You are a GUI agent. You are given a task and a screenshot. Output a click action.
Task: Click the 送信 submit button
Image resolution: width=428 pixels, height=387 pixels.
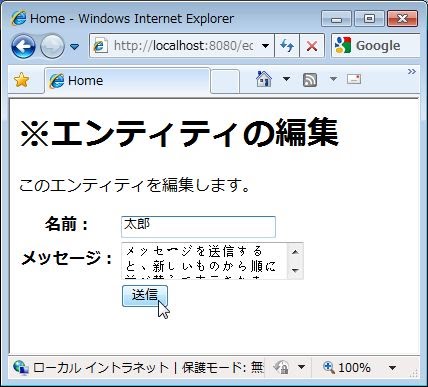coord(145,296)
